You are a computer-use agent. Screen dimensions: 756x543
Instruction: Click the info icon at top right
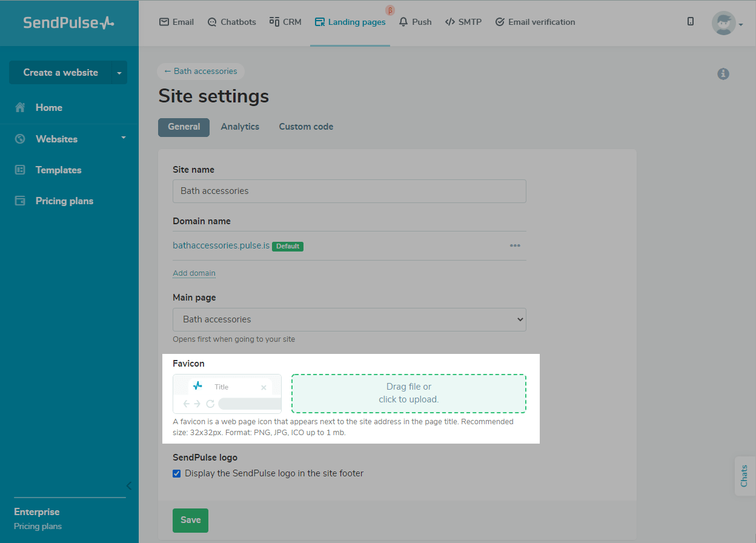(x=723, y=74)
